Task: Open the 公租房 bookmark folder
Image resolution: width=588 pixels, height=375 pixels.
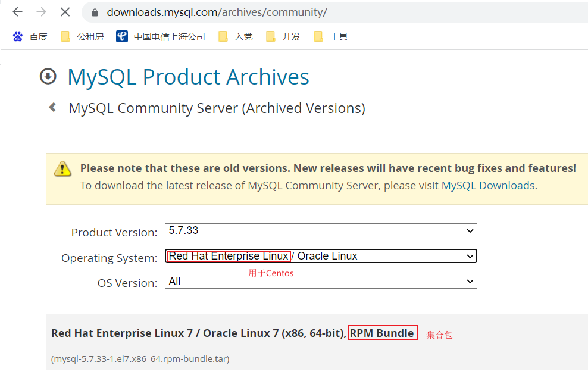Action: [x=82, y=37]
